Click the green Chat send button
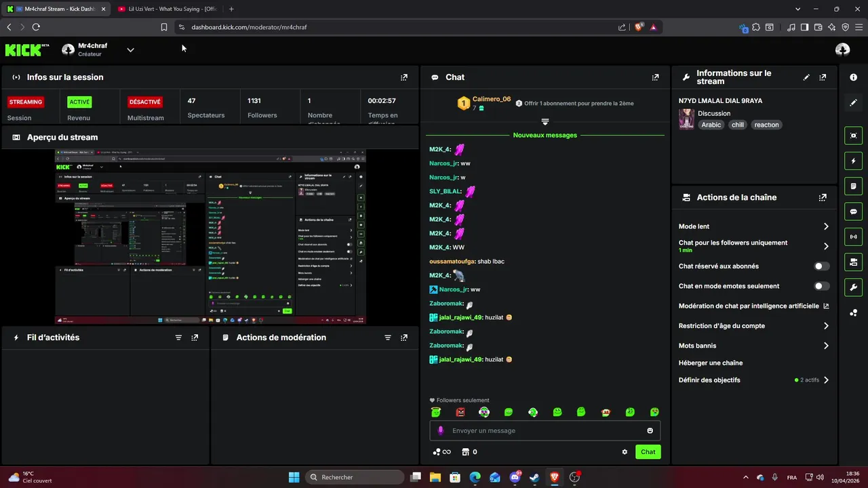The image size is (868, 488). tap(648, 452)
